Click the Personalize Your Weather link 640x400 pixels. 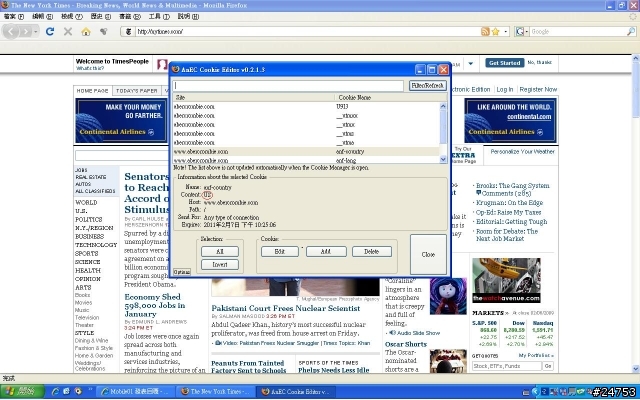click(x=522, y=151)
